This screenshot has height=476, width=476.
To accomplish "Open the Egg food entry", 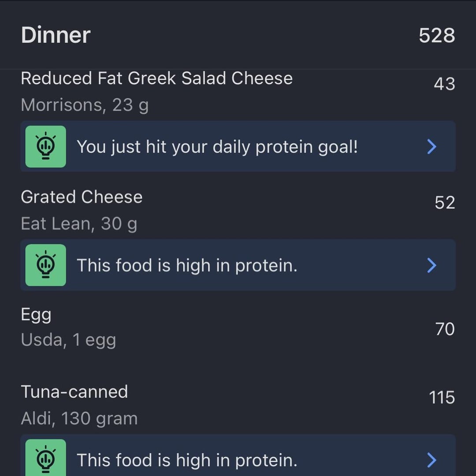I will [x=238, y=328].
